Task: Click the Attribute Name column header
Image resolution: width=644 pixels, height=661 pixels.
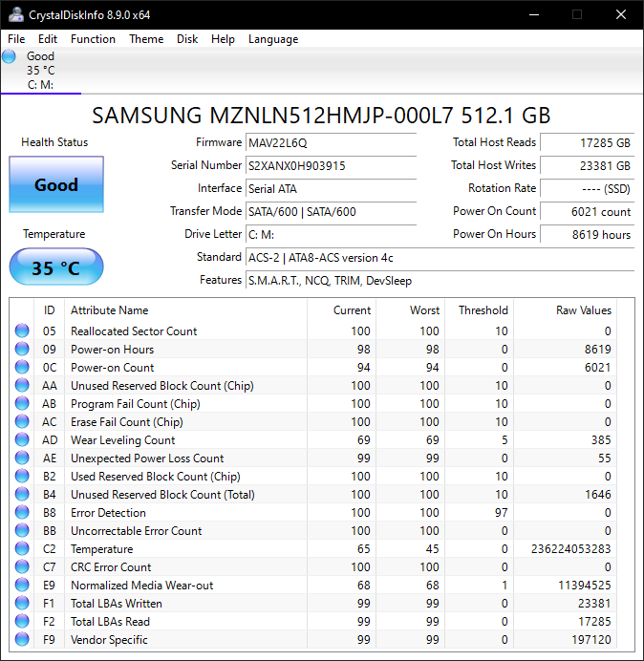Action: coord(185,310)
